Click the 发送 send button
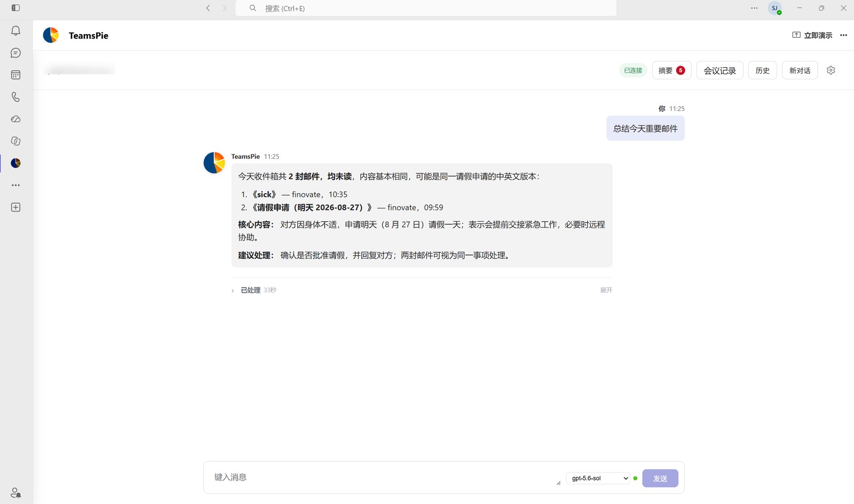Image resolution: width=854 pixels, height=504 pixels. point(660,478)
